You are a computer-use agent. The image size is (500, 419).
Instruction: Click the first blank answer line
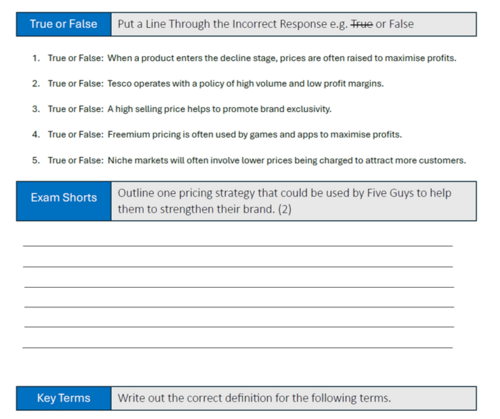coord(238,246)
